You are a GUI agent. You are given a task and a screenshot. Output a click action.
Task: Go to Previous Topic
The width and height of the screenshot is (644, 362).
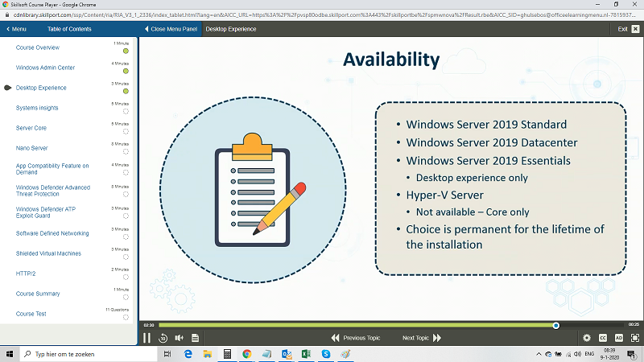[356, 338]
